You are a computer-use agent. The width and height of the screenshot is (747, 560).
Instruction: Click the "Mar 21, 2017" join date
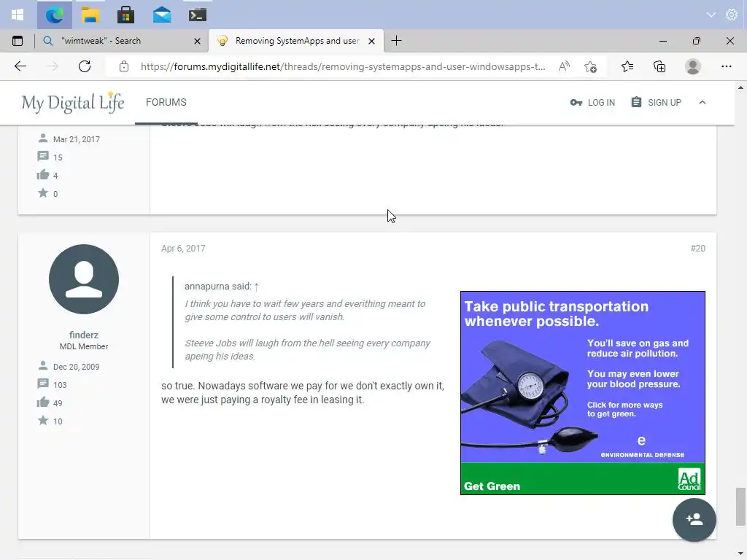[76, 139]
